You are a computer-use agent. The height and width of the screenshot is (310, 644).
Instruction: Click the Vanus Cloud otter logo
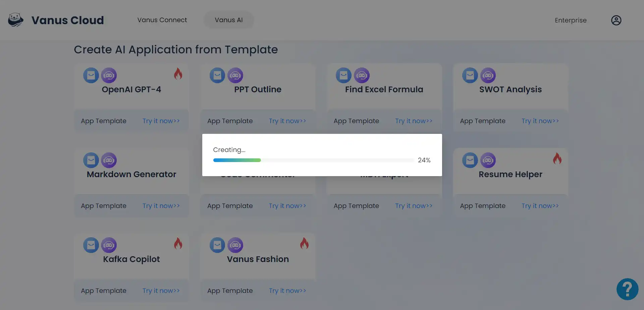tap(15, 20)
